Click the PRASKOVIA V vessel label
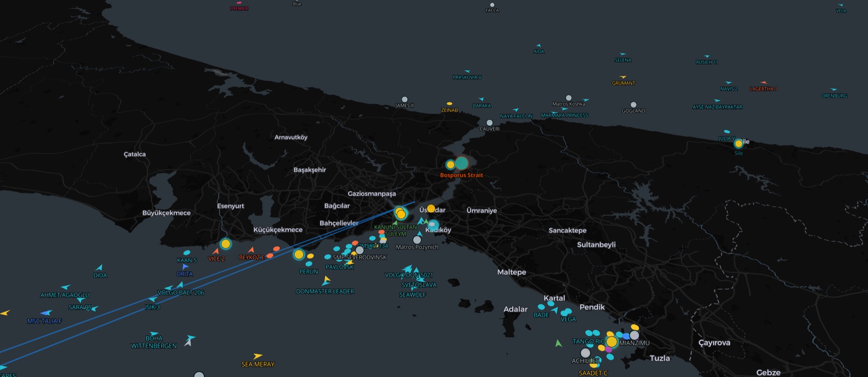The width and height of the screenshot is (868, 377). coord(467,77)
